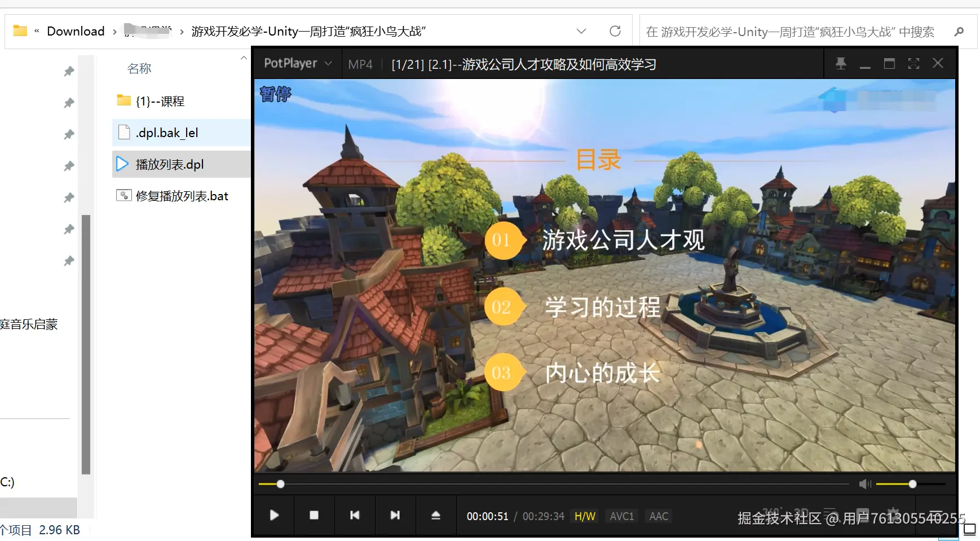Screen dimensions: 980x541
Task: Refresh the Explorer folder view
Action: coord(615,31)
